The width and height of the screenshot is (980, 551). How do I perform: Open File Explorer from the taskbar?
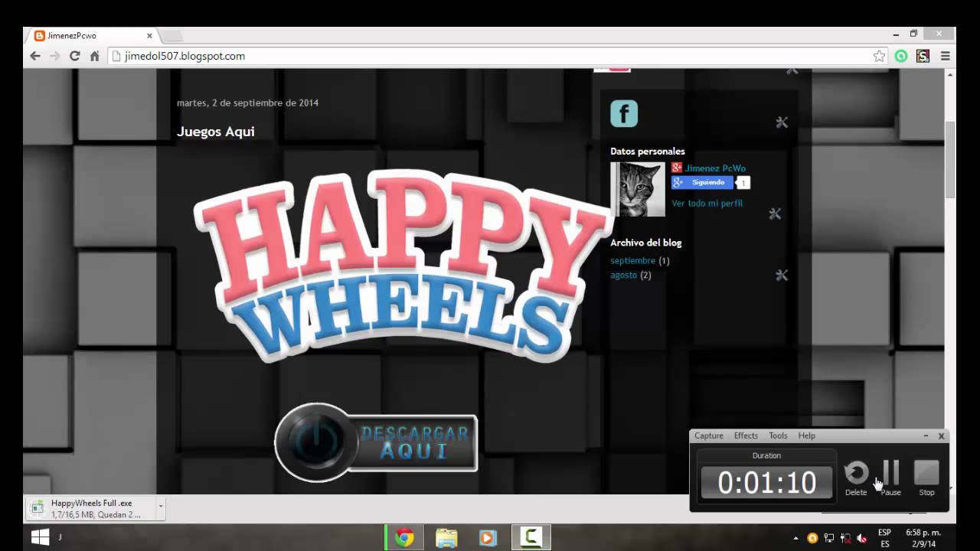pyautogui.click(x=446, y=538)
